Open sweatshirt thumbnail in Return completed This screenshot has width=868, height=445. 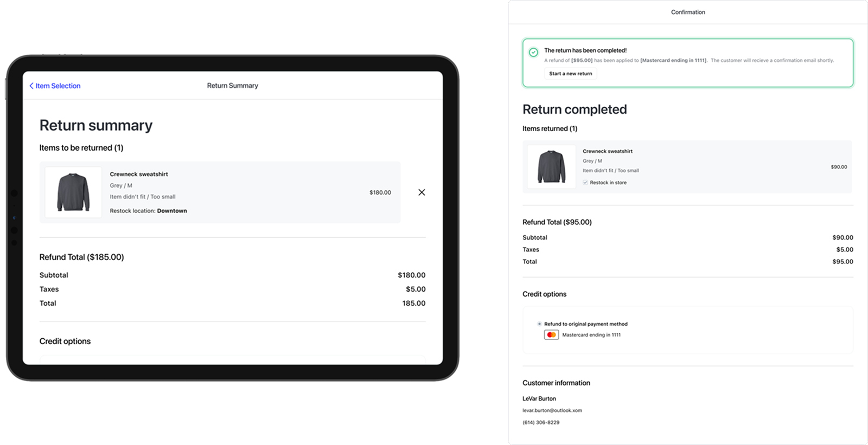(551, 166)
